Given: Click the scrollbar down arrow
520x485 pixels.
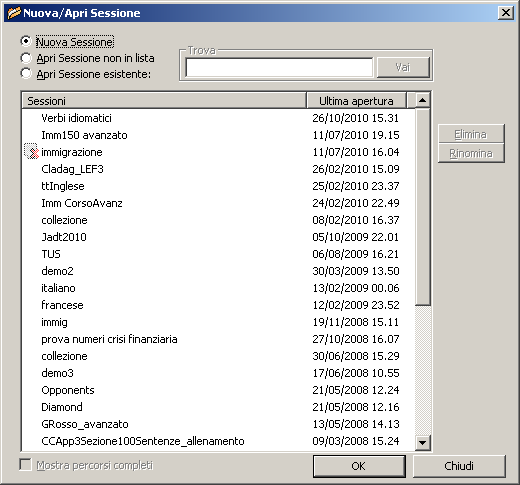Looking at the screenshot, I should click(422, 443).
